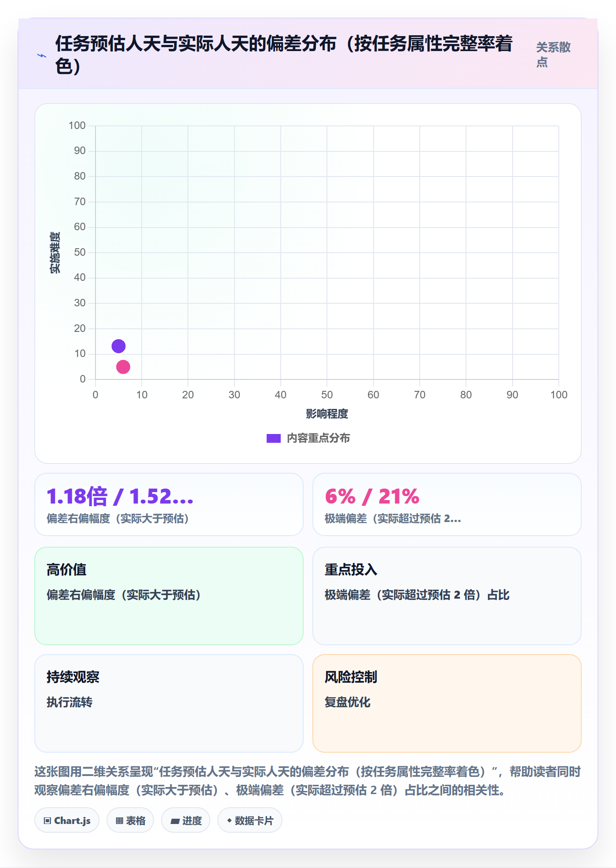Select the purple scatter point on the chart

point(118,346)
